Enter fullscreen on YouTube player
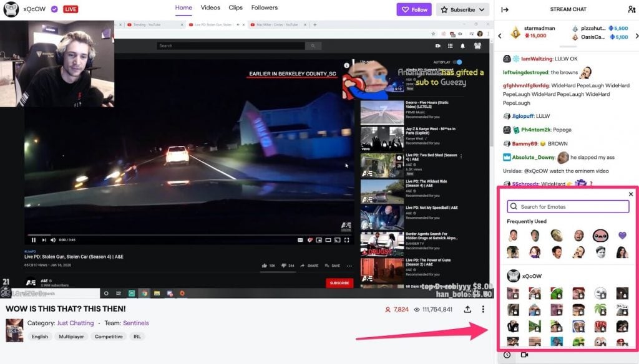 (346, 240)
